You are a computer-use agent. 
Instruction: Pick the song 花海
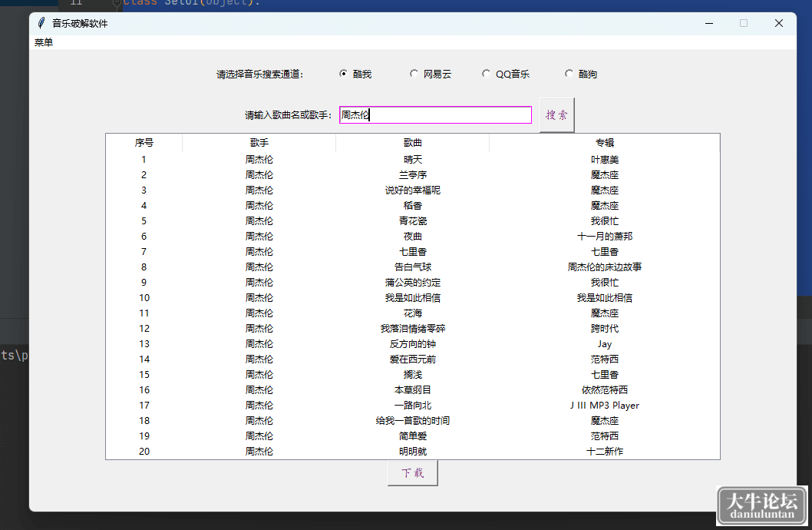pyautogui.click(x=413, y=313)
